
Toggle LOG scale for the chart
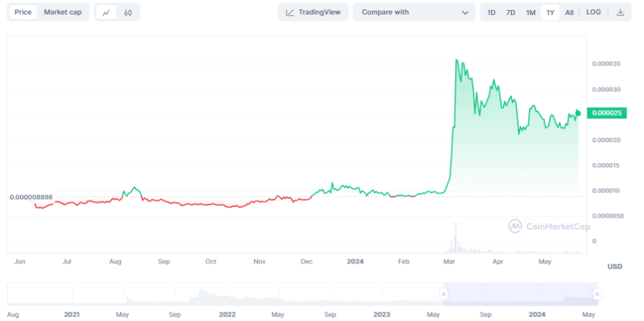[594, 13]
